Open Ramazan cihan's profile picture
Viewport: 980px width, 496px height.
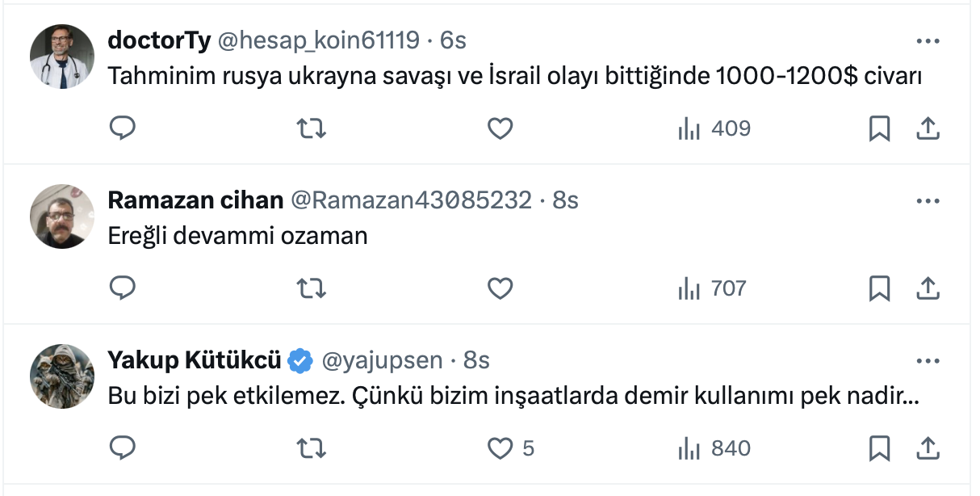click(x=62, y=216)
